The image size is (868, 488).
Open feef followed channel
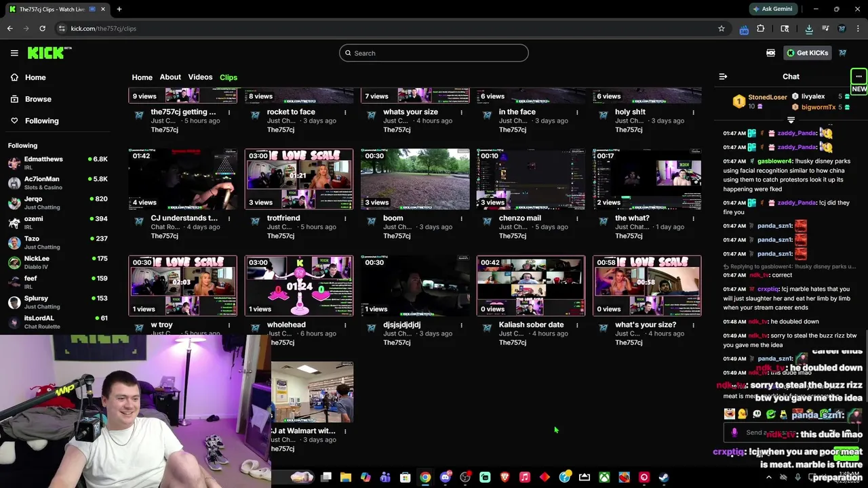(58, 282)
